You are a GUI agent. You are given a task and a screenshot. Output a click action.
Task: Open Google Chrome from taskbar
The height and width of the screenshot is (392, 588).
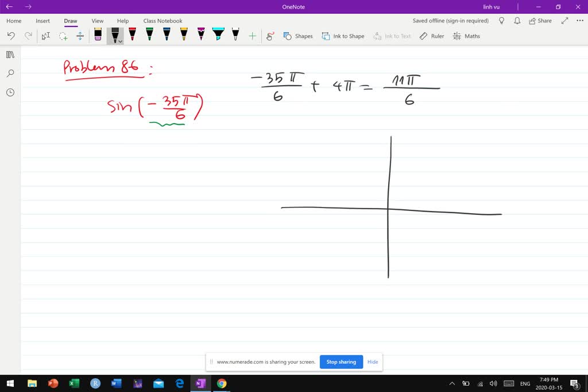click(222, 383)
